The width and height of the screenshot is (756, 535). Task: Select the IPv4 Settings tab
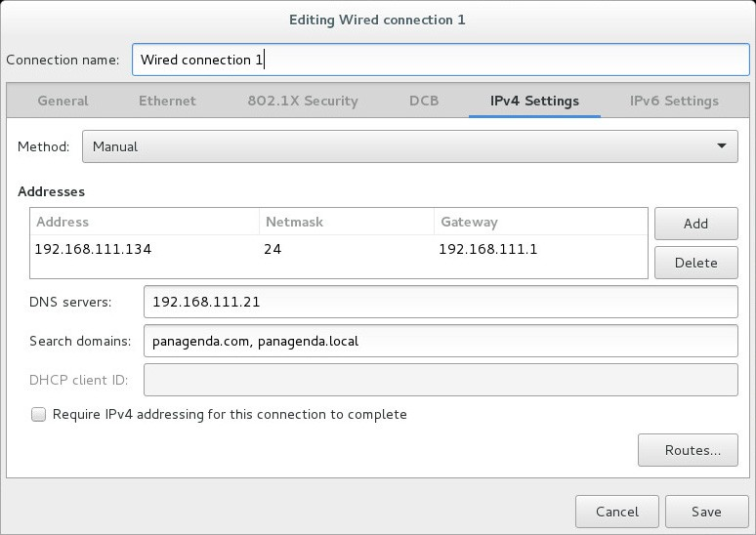(534, 101)
